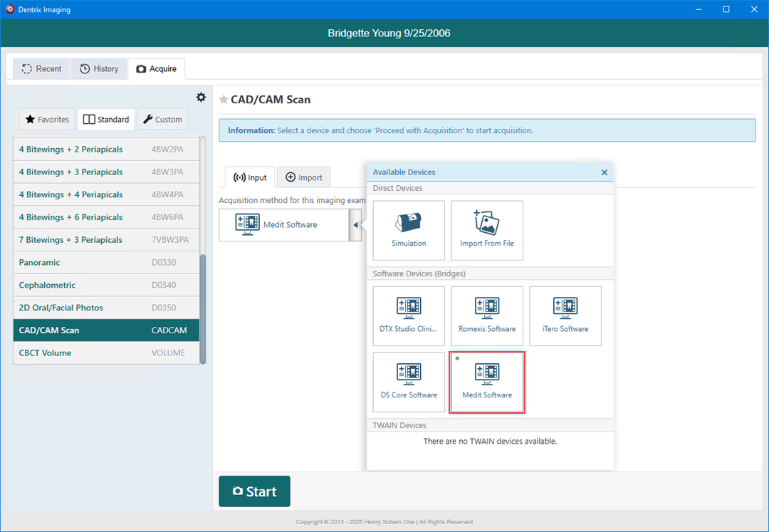The width and height of the screenshot is (769, 532).
Task: Show the Custom procedures list
Action: click(162, 119)
